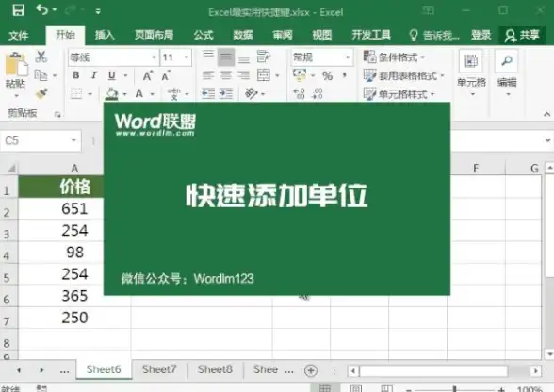
Task: Click the Merge and Center icon
Action: (264, 75)
